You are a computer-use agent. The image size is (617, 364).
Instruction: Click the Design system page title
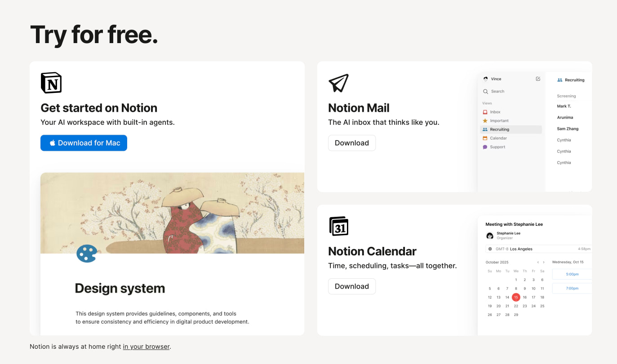(x=120, y=288)
